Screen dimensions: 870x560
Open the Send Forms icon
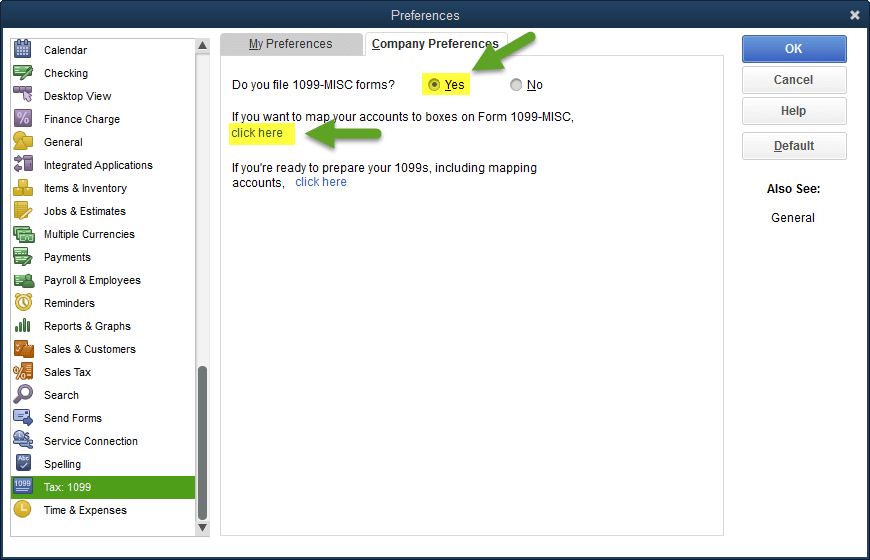22,418
